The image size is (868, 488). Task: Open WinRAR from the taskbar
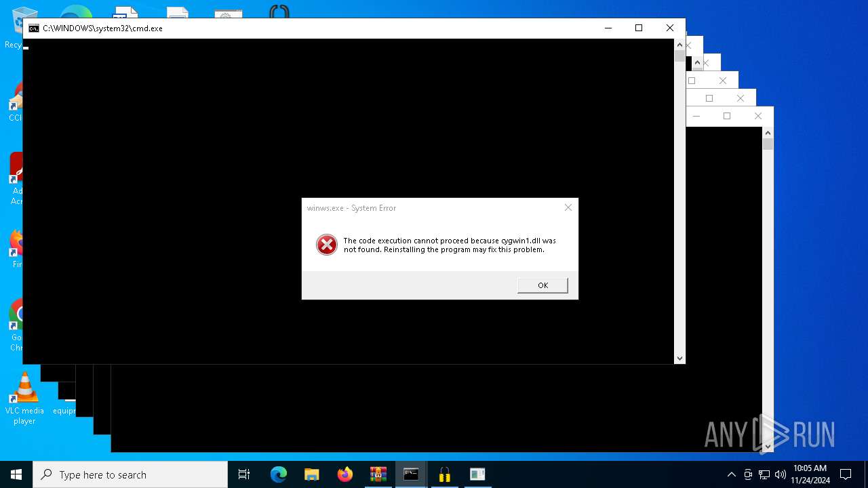[x=378, y=474]
